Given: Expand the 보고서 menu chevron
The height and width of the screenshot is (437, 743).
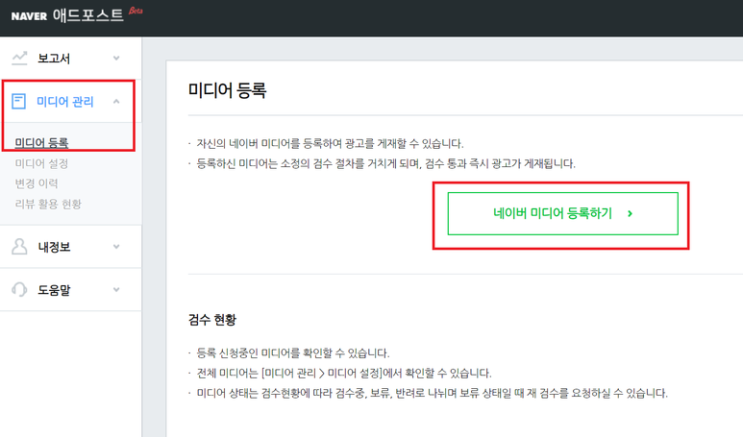Looking at the screenshot, I should [x=116, y=58].
